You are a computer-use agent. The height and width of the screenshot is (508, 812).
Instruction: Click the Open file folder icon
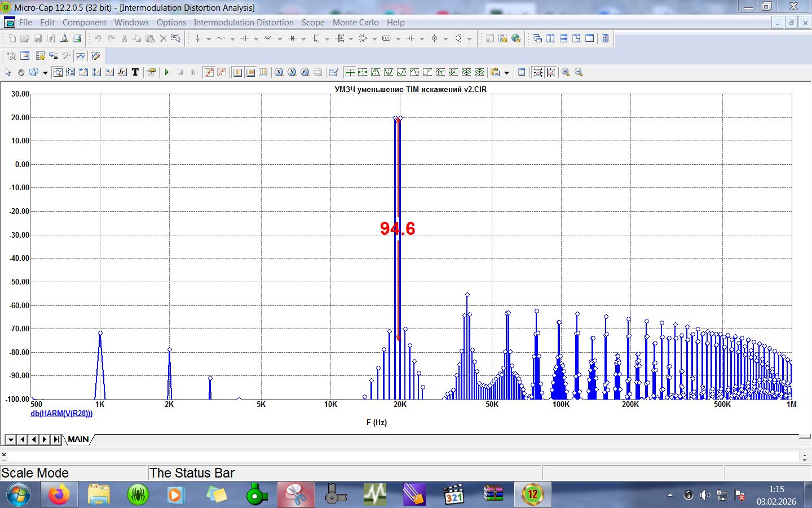click(25, 38)
